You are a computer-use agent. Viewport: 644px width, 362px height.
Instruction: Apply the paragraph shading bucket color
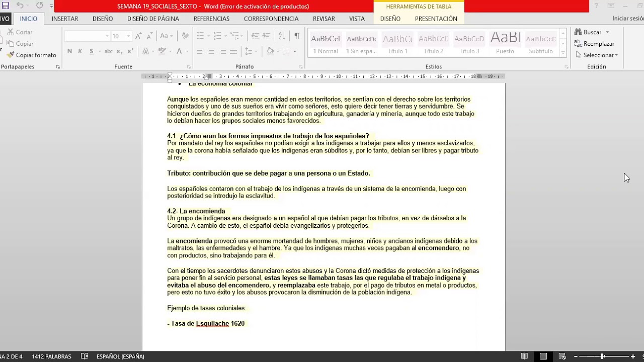(270, 51)
